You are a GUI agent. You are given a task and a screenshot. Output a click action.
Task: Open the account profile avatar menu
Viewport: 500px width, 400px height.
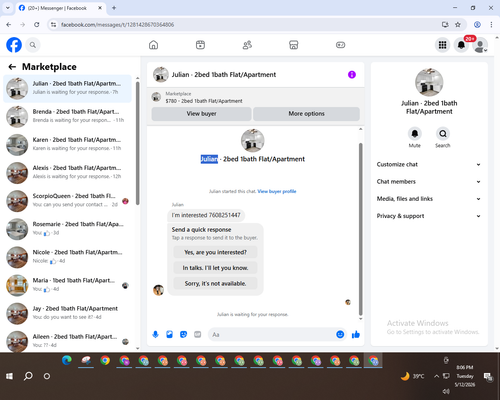coord(480,45)
